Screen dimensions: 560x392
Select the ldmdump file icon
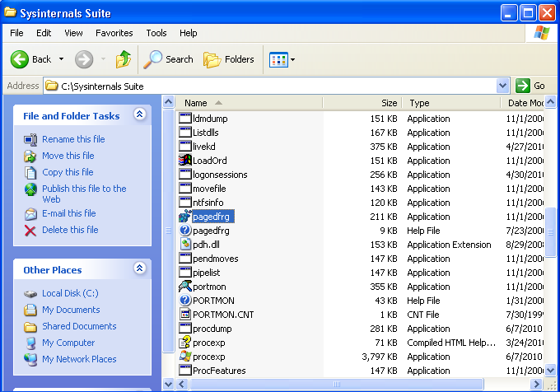(x=185, y=118)
